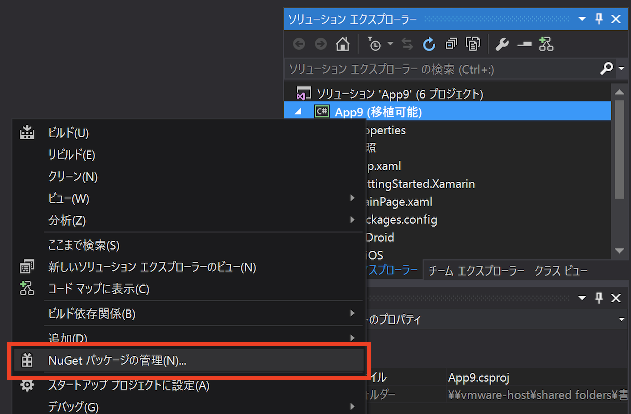
Task: Click the submenu arrow on 分析(Z) row
Action: coord(352,220)
